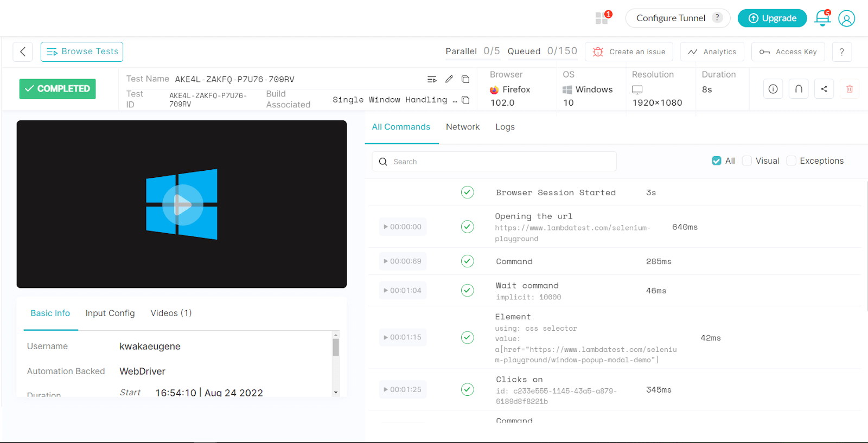
Task: Click the commands Search field
Action: point(494,162)
